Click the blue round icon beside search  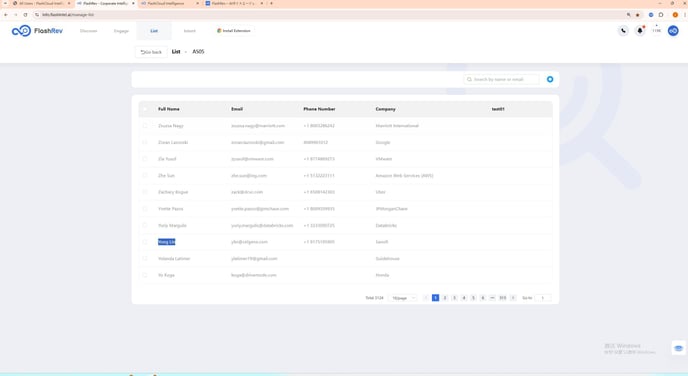[550, 79]
